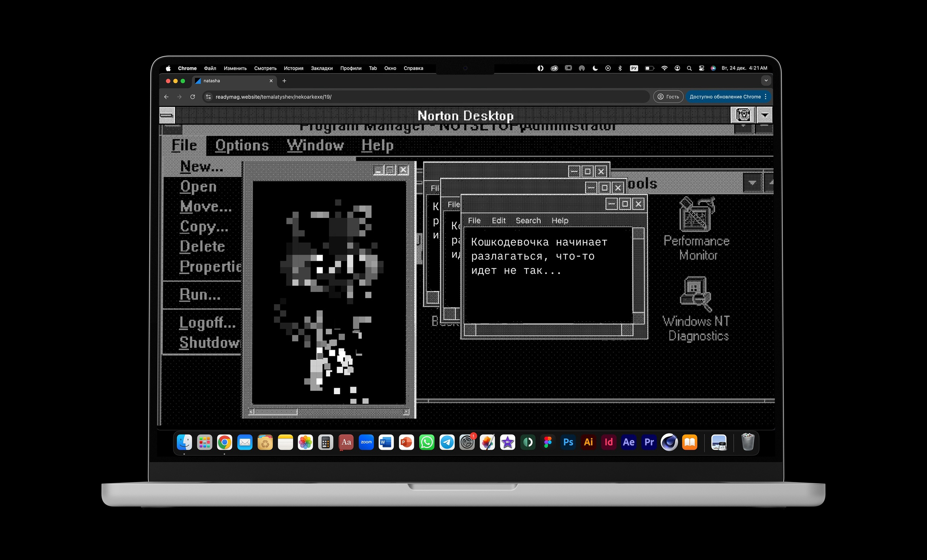Open Figma from the dock
927x560 pixels.
[548, 442]
